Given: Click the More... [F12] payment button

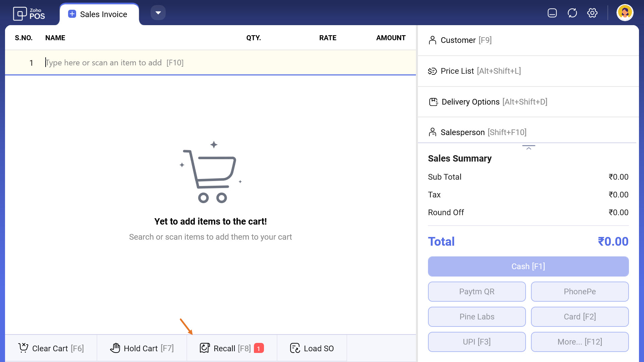Looking at the screenshot, I should pos(580,342).
